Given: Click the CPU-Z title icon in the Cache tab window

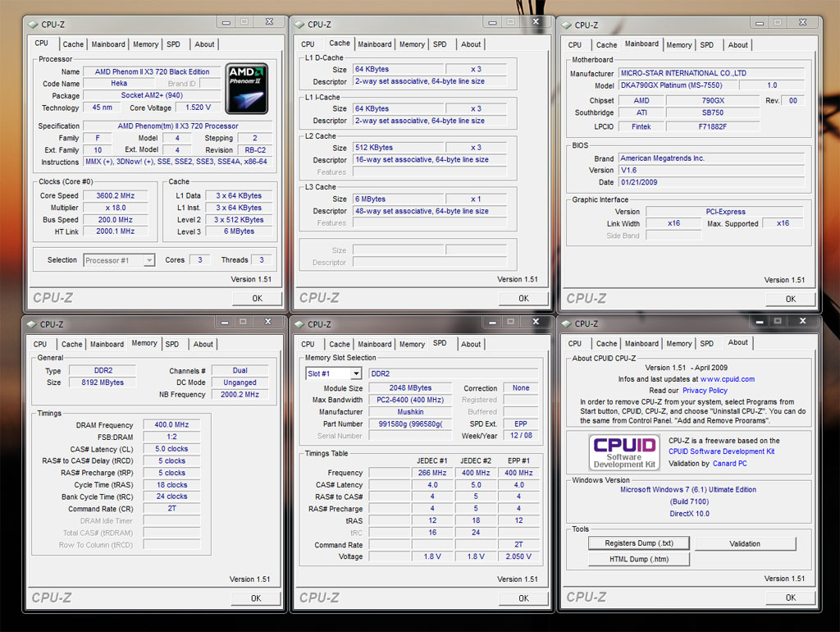Looking at the screenshot, I should coord(299,25).
